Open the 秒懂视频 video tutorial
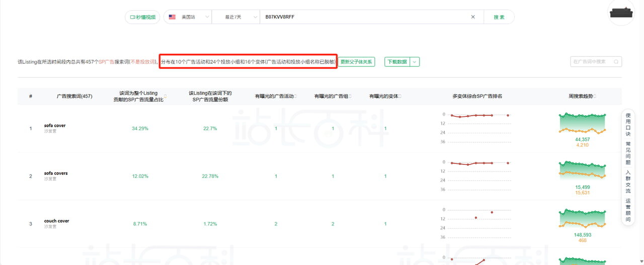This screenshot has height=265, width=644. coord(142,17)
